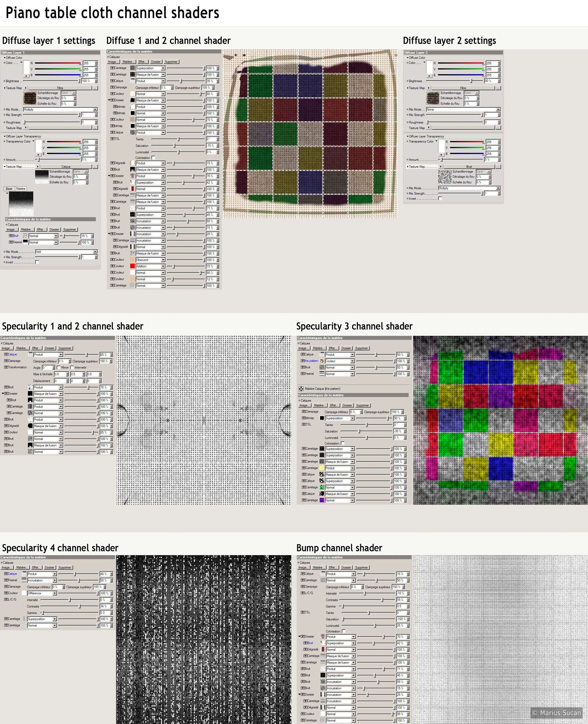588x724 pixels.
Task: Click the yellow Carrelage layer thumbnail
Action: point(322,468)
